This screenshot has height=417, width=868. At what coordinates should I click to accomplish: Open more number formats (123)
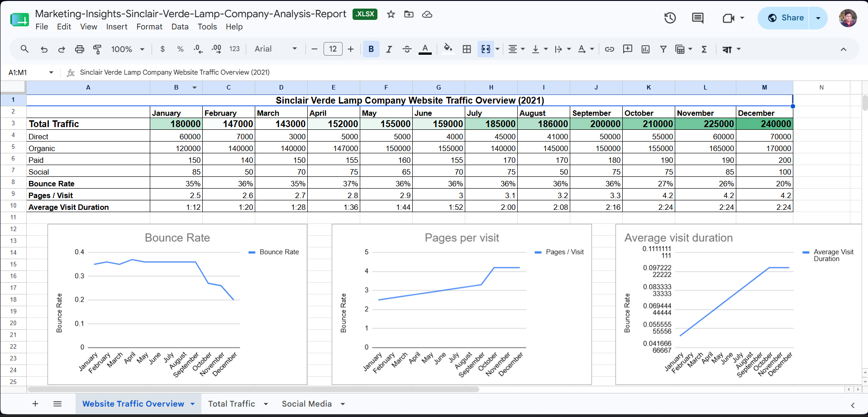(234, 49)
